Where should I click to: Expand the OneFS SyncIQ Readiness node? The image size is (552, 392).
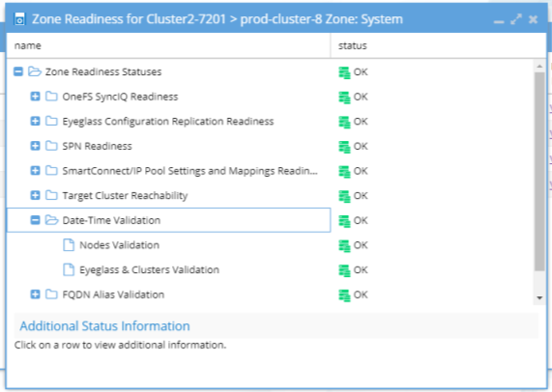click(35, 97)
